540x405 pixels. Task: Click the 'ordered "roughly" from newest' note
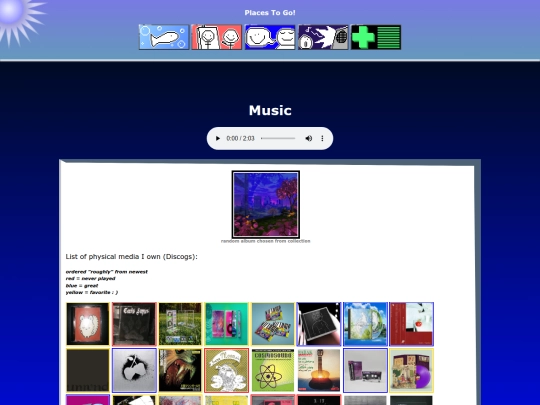click(106, 272)
